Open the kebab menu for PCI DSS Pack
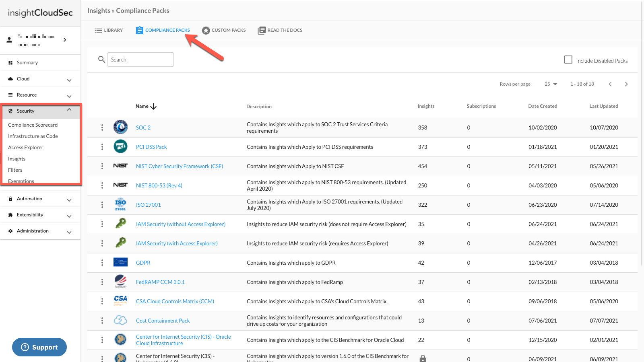Screen dimensions: 644x362 (102, 147)
